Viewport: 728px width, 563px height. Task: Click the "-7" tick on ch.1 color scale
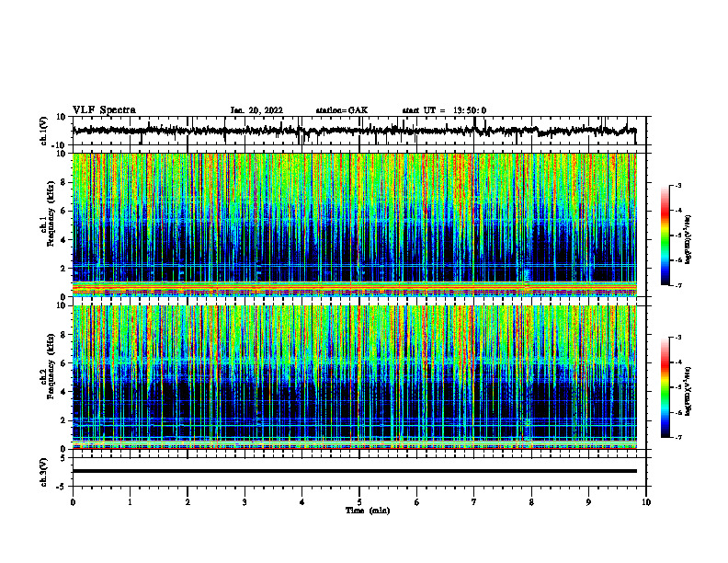[x=677, y=285]
